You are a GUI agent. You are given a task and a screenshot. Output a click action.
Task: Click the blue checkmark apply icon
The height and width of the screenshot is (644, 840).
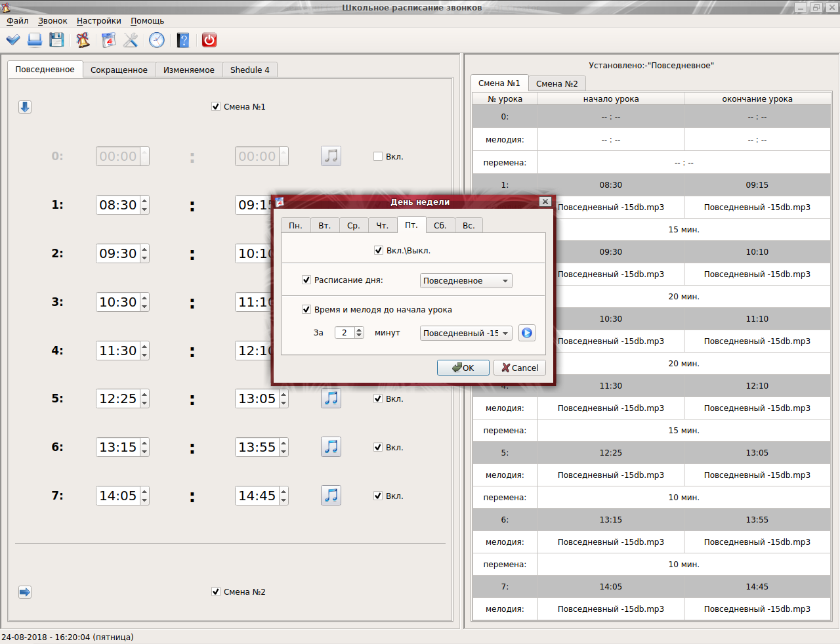coord(13,40)
